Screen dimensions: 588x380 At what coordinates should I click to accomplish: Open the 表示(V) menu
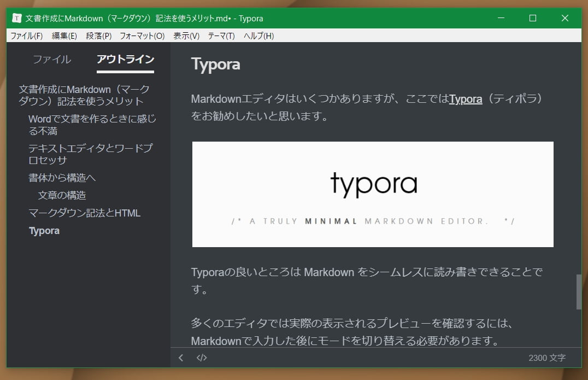click(186, 36)
